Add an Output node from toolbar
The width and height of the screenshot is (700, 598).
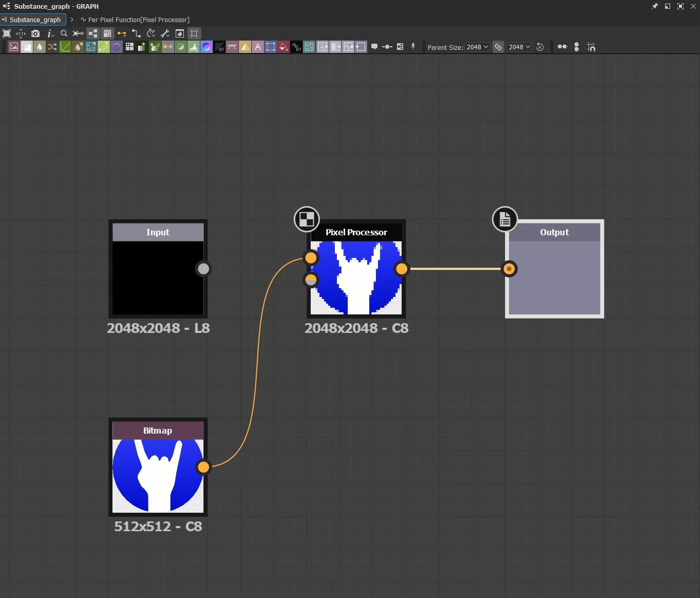[361, 47]
